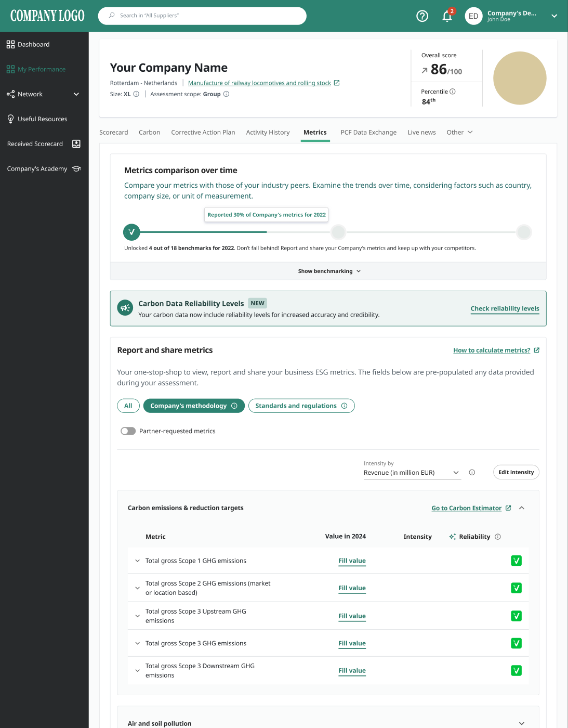Screen dimensions: 568x728
Task: Expand the Network menu chevron in sidebar
Action: [76, 94]
